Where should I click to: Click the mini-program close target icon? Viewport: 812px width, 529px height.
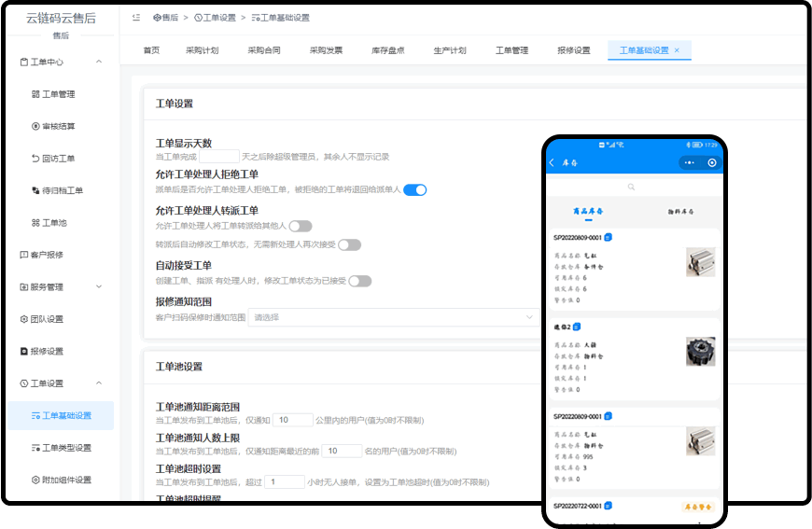tap(712, 162)
